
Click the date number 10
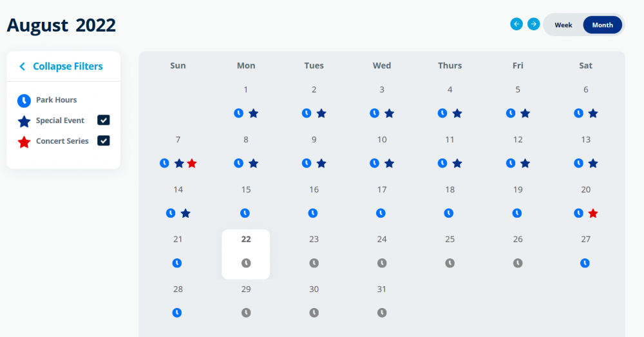(x=382, y=140)
